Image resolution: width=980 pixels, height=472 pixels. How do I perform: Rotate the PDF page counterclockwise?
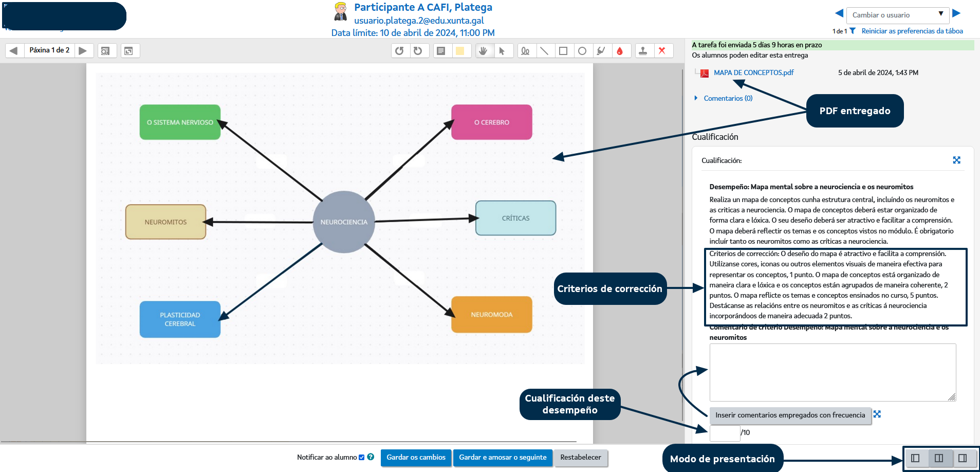point(399,51)
